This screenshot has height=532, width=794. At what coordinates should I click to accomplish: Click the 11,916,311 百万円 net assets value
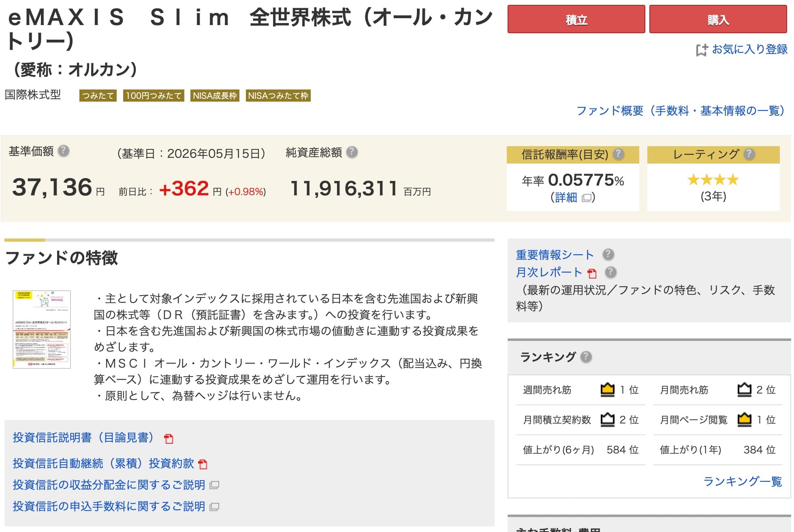click(361, 189)
